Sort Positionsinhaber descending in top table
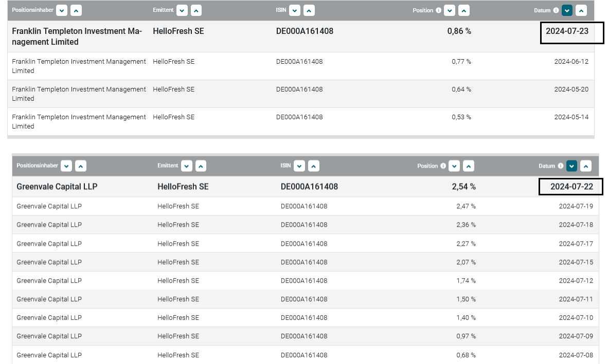Viewport: 608px width, 364px height. coord(62,10)
